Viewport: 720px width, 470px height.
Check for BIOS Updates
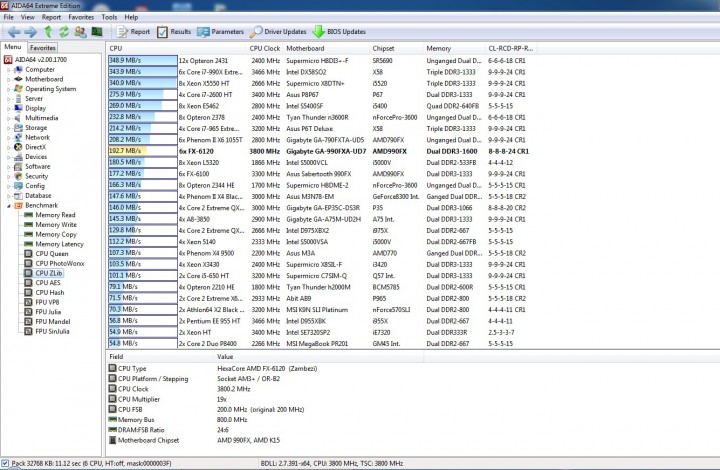pos(339,32)
